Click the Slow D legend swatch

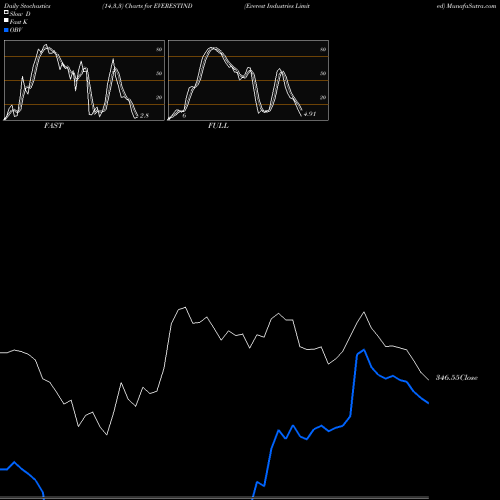(6, 12)
